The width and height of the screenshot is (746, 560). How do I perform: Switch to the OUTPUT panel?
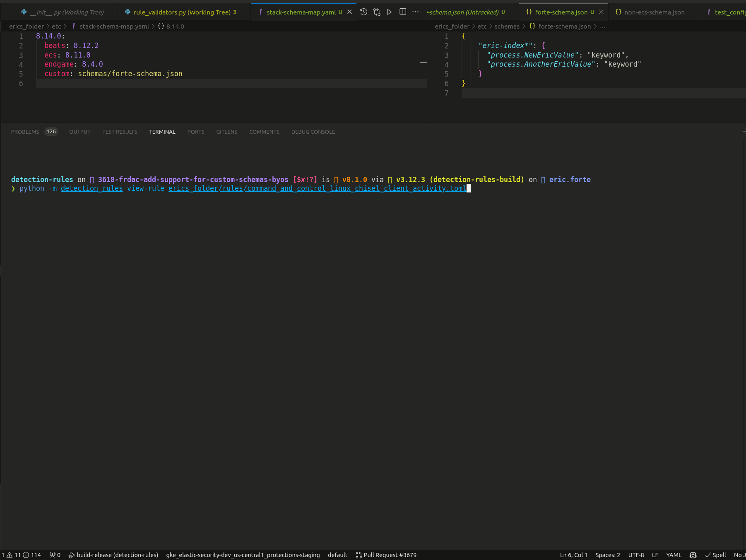coord(80,132)
